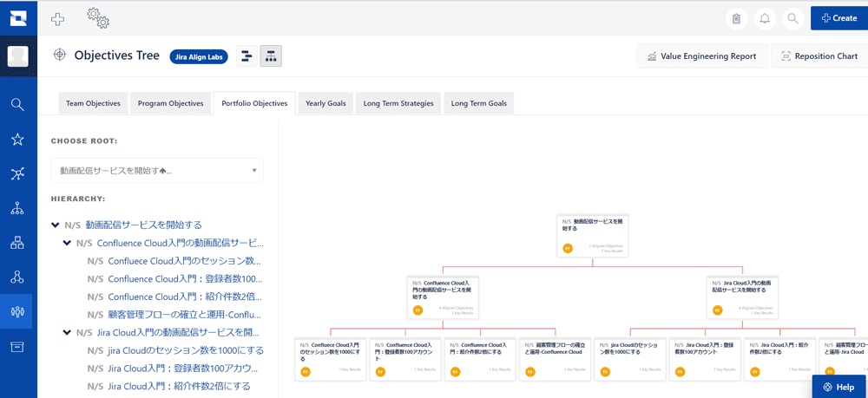Select chart card Jira Cloud入門：登録者数100アカウント

click(x=705, y=359)
